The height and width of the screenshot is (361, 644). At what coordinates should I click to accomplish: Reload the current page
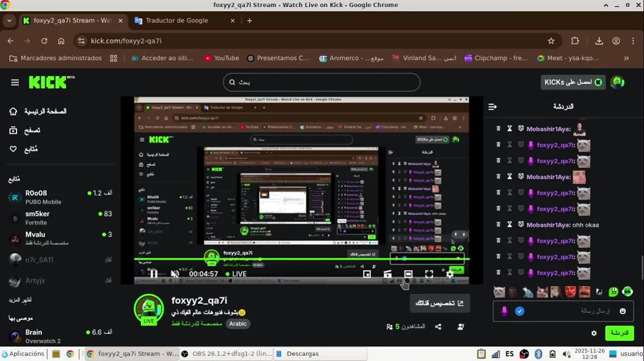(44, 41)
